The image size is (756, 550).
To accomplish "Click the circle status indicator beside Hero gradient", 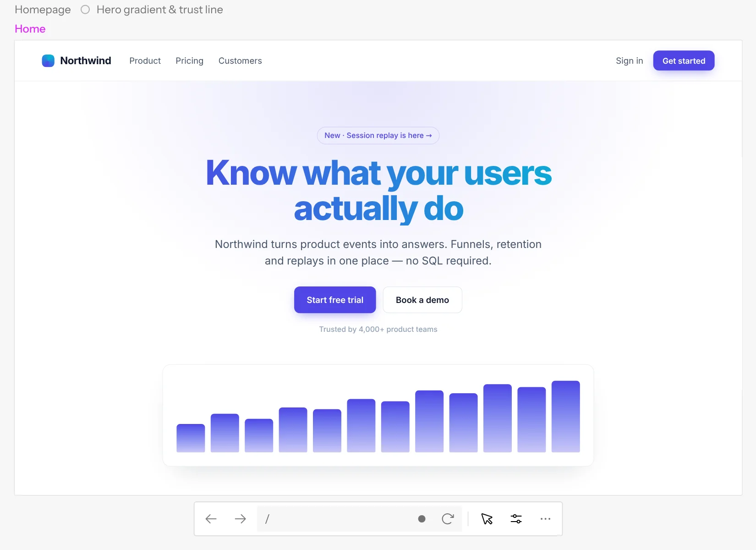I will click(85, 10).
